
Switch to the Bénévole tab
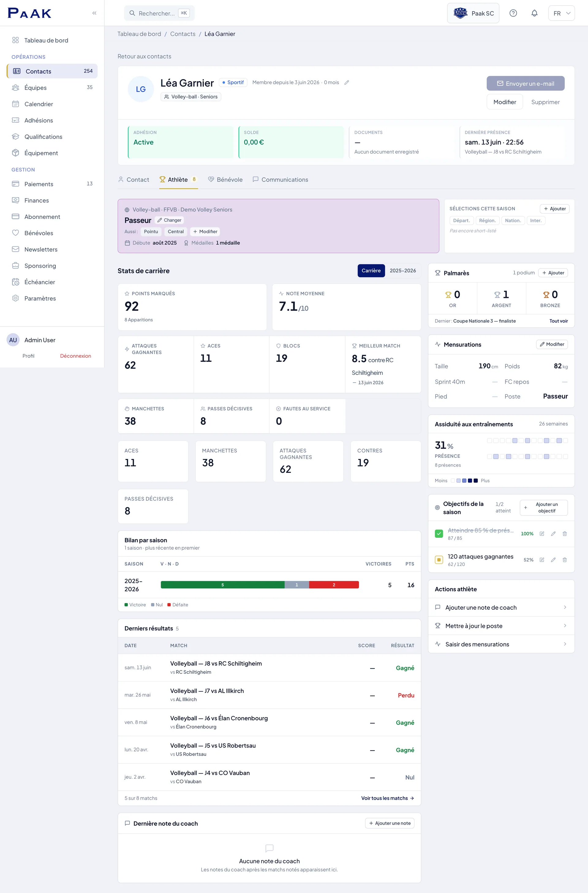(x=225, y=180)
